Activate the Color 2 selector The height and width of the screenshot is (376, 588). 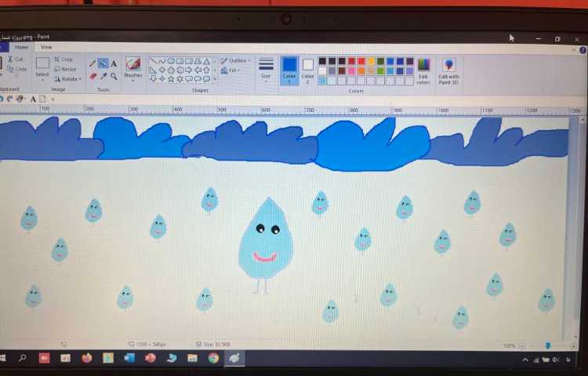pos(308,69)
